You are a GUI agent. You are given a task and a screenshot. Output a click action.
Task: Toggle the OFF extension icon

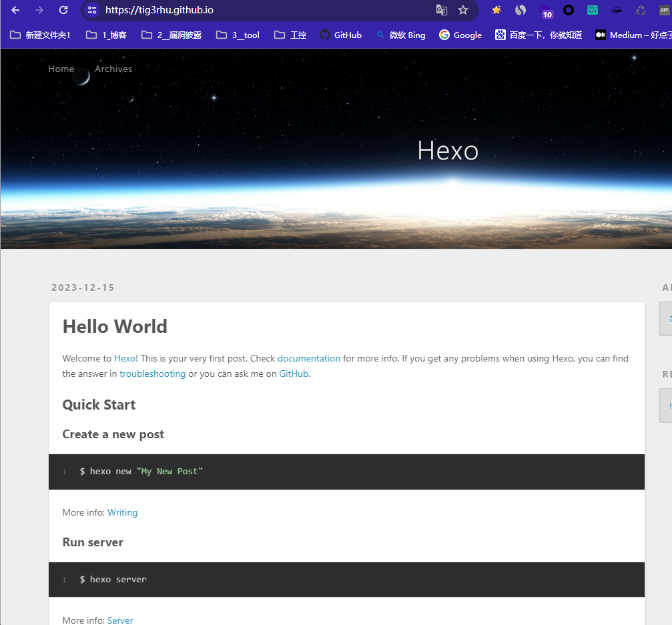pos(664,10)
